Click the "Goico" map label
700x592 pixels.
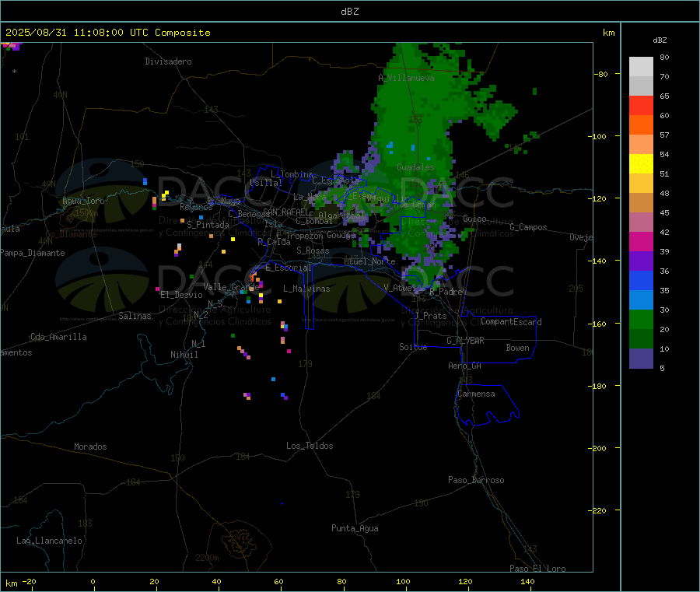tap(474, 219)
